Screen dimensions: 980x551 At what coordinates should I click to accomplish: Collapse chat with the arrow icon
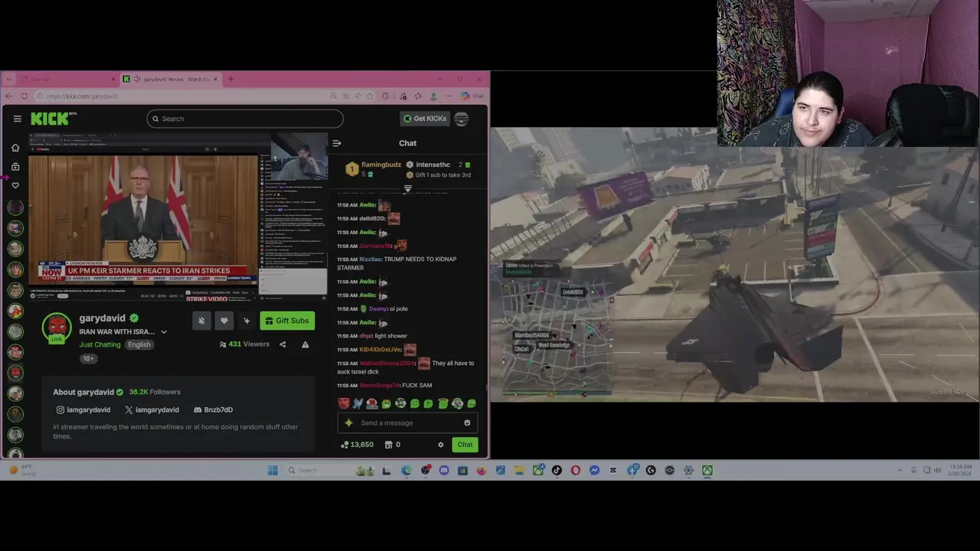click(x=337, y=143)
